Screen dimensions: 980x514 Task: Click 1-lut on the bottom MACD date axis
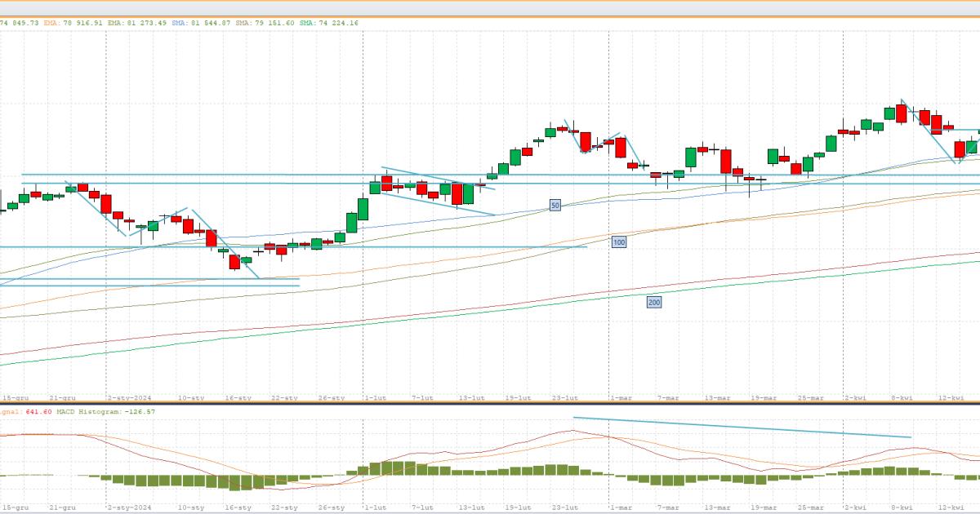click(x=376, y=507)
